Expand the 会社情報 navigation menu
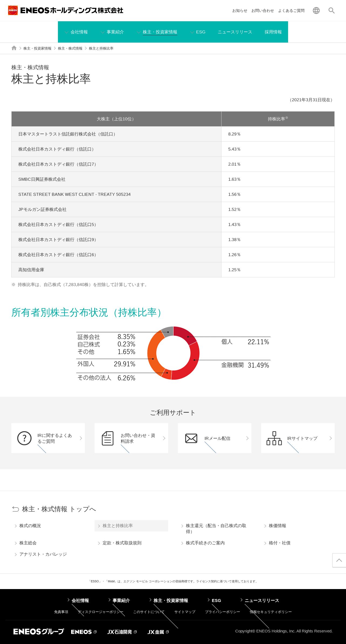Image resolution: width=346 pixels, height=644 pixels. (76, 32)
